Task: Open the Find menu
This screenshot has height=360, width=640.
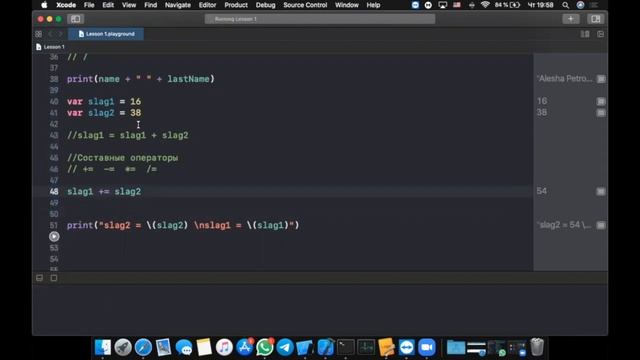Action: 150,5
